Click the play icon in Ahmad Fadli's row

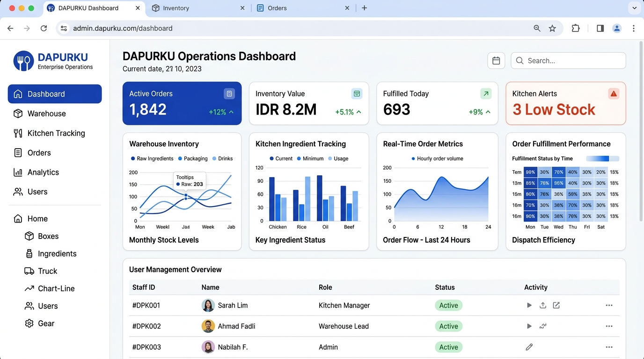tap(529, 326)
